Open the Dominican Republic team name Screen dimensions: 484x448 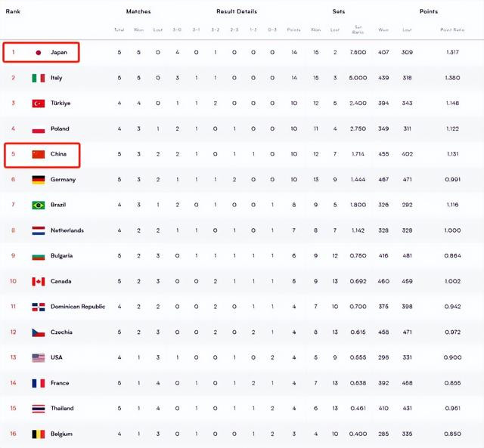point(78,307)
